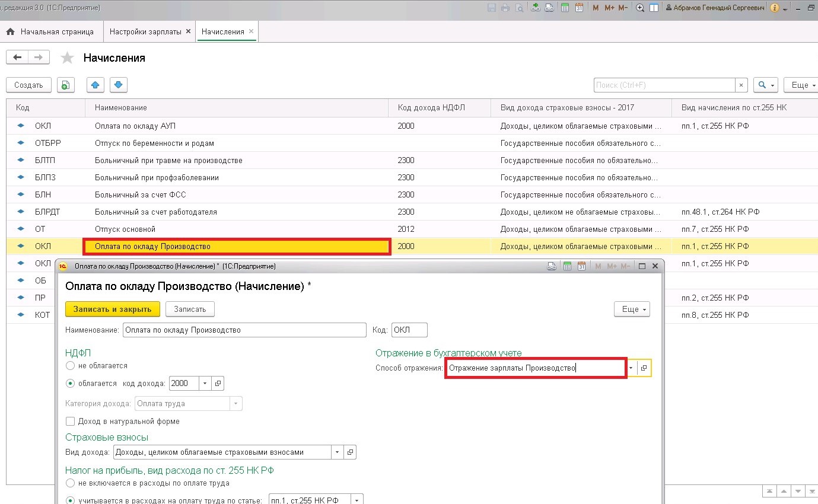This screenshot has width=818, height=504.
Task: Select 'не включается в расходы по оплате труда'
Action: point(71,483)
